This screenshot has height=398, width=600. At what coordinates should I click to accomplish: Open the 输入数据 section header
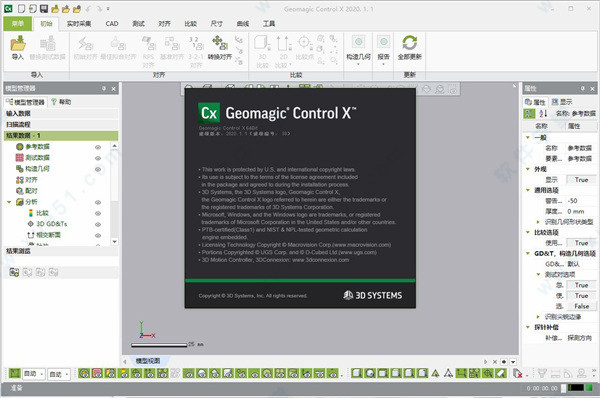point(61,113)
